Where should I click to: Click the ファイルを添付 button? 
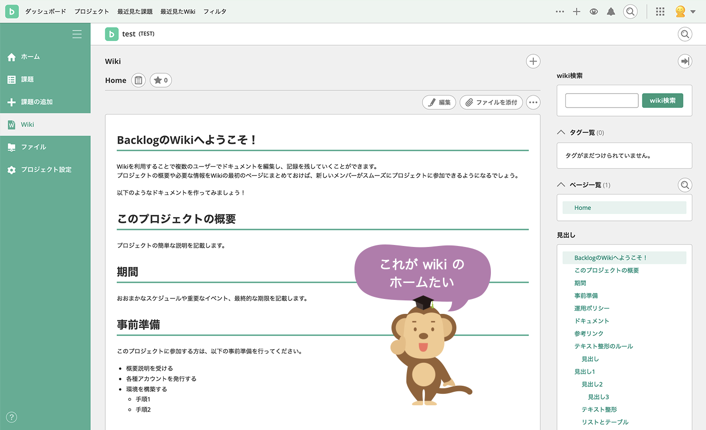[491, 102]
